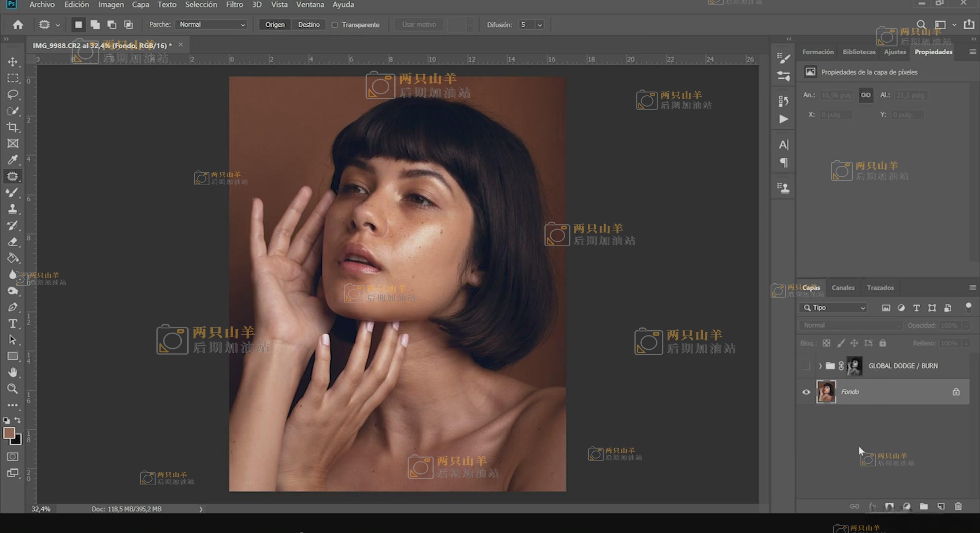Select the Lasso tool
Viewport: 980px width, 533px height.
pos(13,94)
